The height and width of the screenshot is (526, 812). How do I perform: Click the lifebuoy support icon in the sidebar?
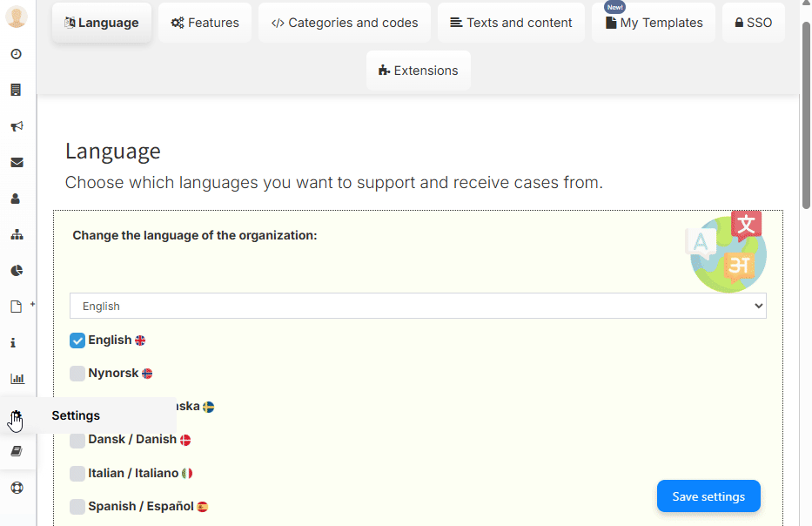point(17,488)
